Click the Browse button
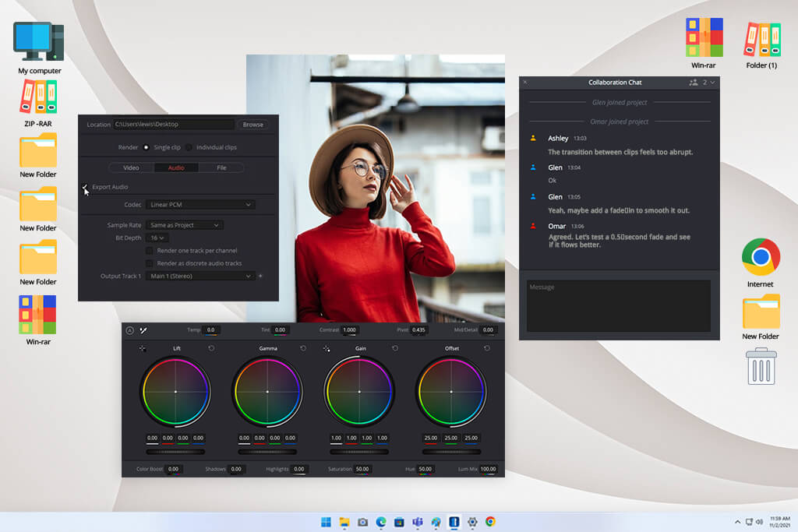 coord(253,125)
